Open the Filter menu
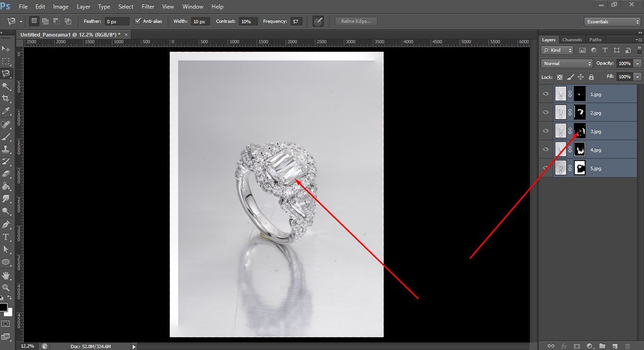This screenshot has width=644, height=350. (x=147, y=7)
